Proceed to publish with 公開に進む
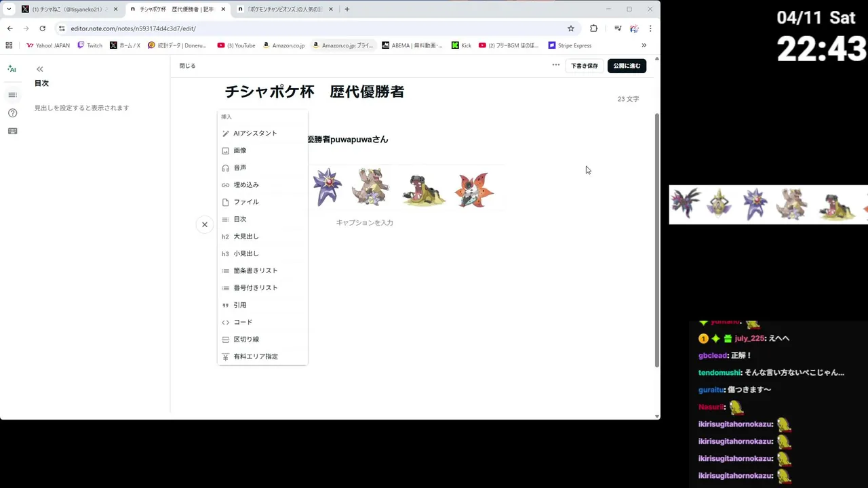Screen dimensions: 868x488 click(x=627, y=66)
